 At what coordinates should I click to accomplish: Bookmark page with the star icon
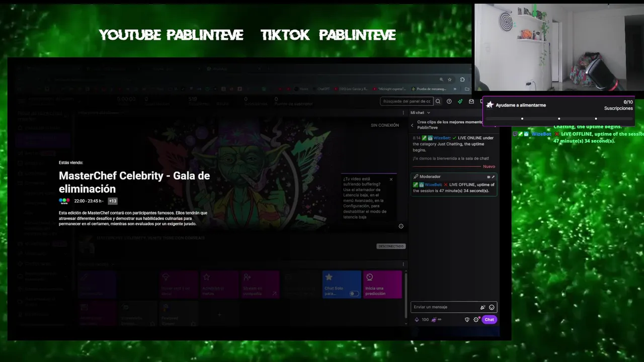pos(450,79)
